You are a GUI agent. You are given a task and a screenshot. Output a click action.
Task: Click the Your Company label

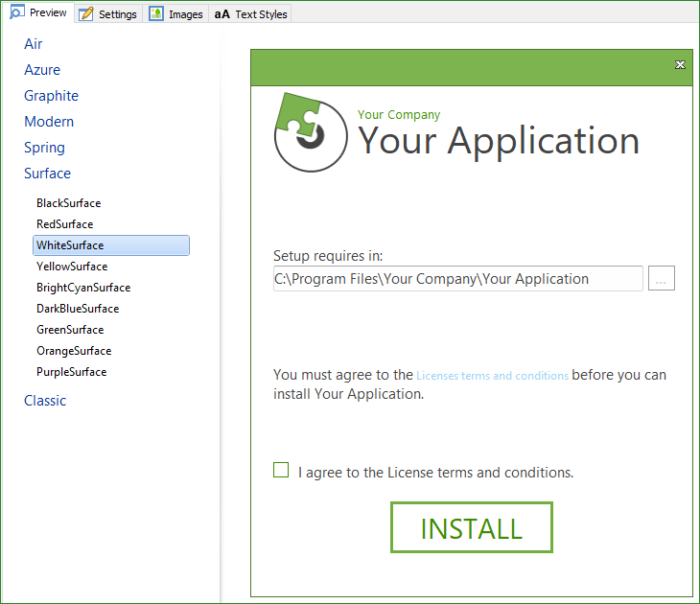coord(399,115)
